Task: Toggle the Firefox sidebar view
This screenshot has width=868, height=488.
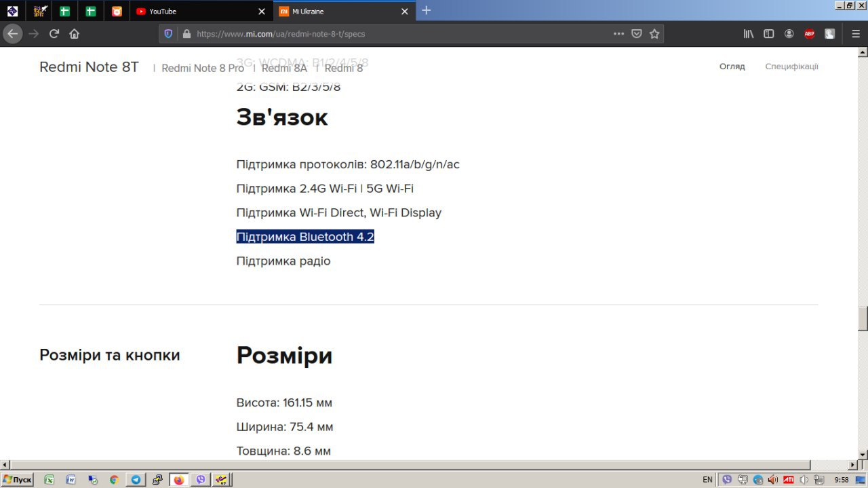Action: click(769, 33)
